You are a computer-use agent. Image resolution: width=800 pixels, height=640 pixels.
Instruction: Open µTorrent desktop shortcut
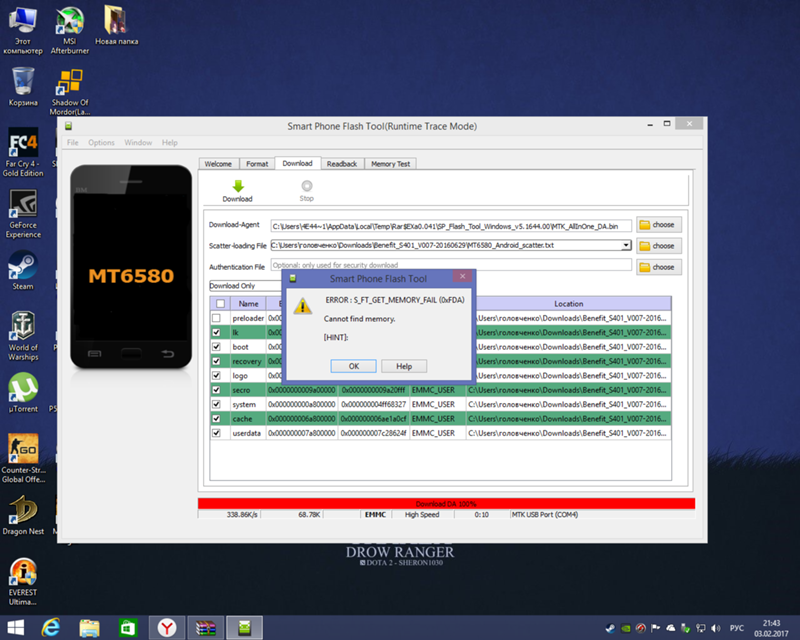coord(22,388)
